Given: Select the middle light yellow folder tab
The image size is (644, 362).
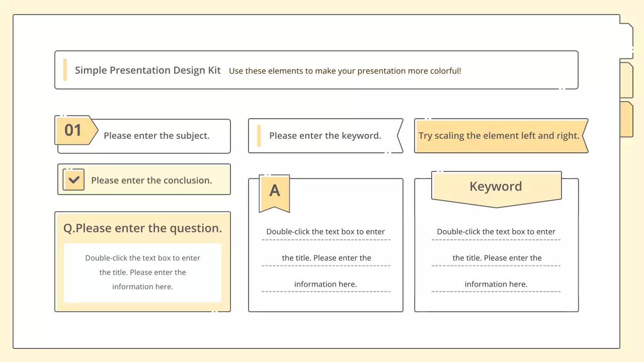Looking at the screenshot, I should coord(626,80).
